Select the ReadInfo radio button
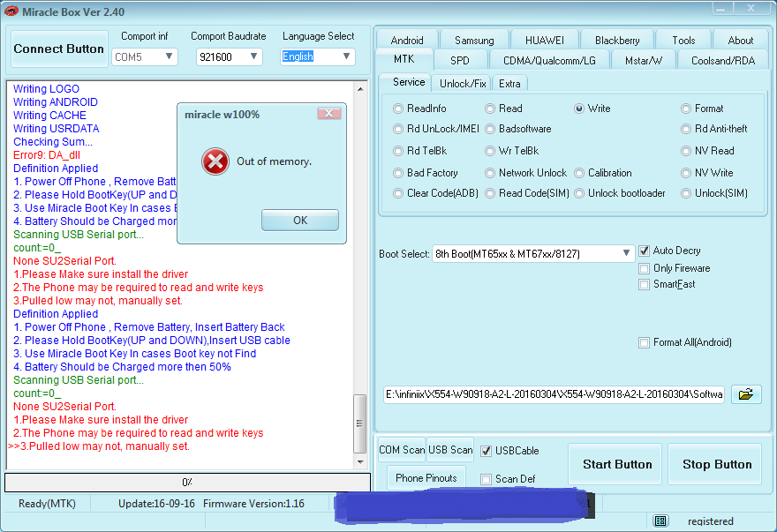The height and width of the screenshot is (532, 777). (398, 108)
